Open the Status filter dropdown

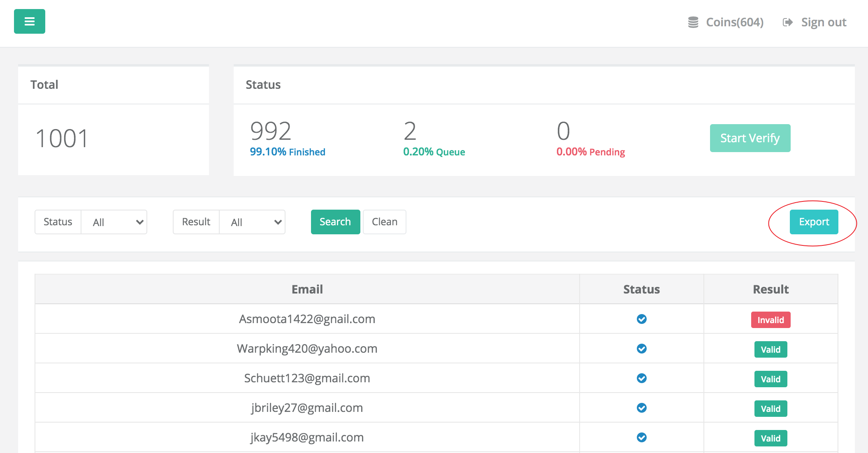coord(114,222)
